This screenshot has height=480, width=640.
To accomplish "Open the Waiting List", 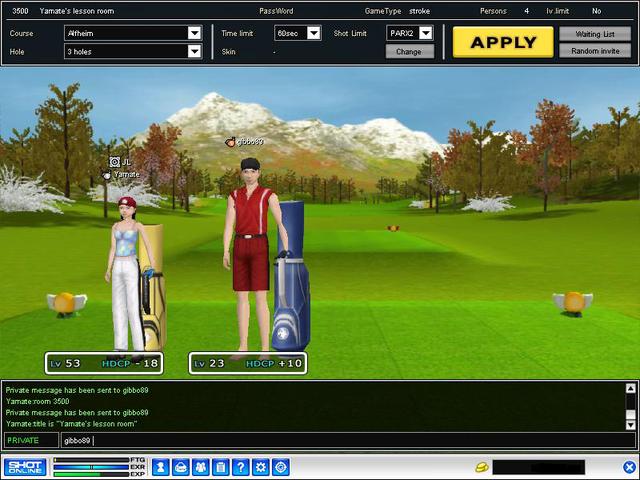I will coord(595,33).
